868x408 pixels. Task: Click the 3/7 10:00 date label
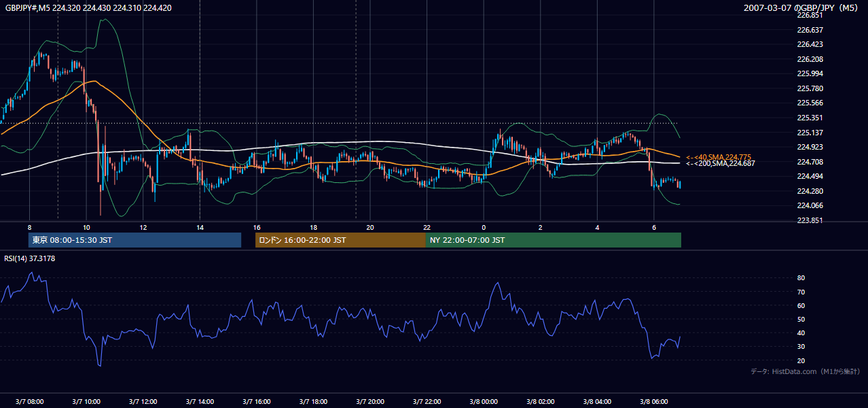(x=86, y=402)
